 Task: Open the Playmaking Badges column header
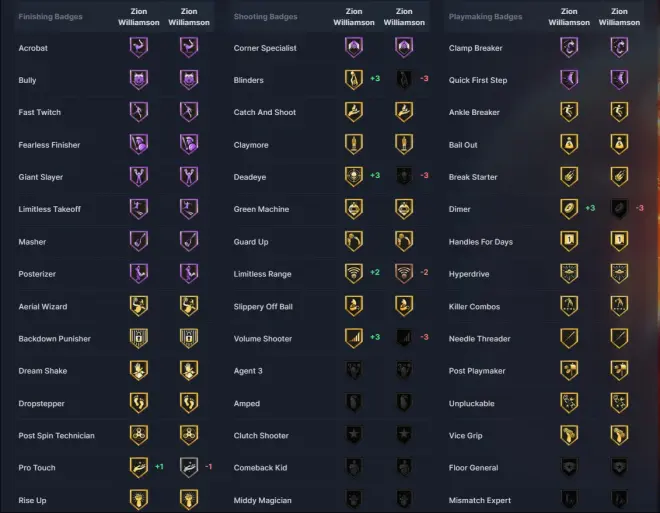[x=485, y=17]
